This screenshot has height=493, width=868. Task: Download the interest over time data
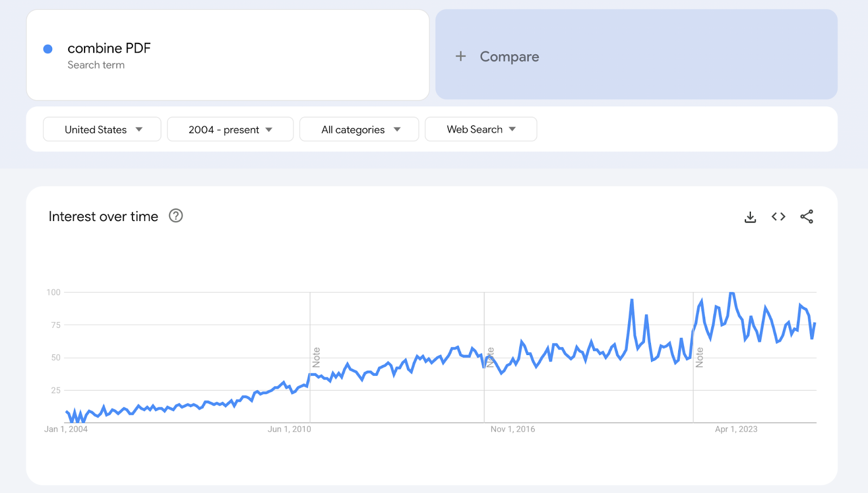coord(750,217)
